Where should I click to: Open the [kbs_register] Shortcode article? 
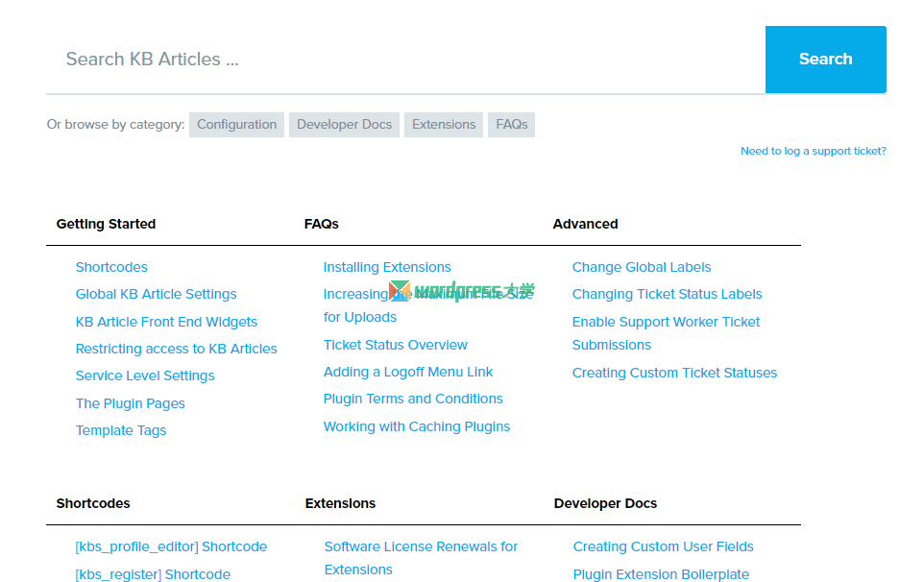pyautogui.click(x=153, y=574)
